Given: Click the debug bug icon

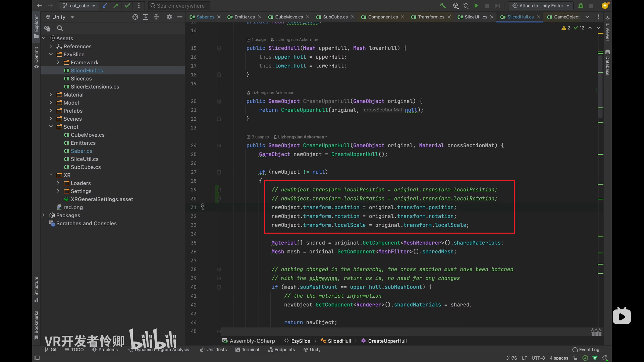Looking at the screenshot, I should [x=581, y=6].
